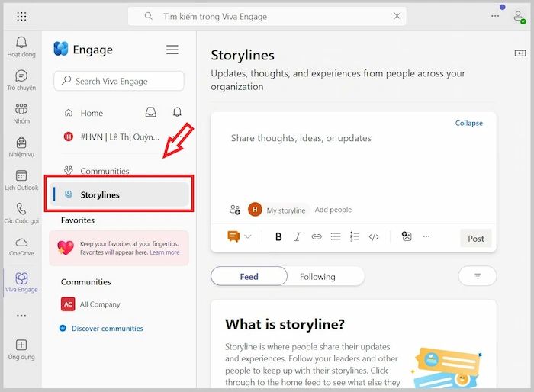Open Trò chuyện chat in Teams rail
Image resolution: width=534 pixels, height=392 pixels.
[21, 80]
